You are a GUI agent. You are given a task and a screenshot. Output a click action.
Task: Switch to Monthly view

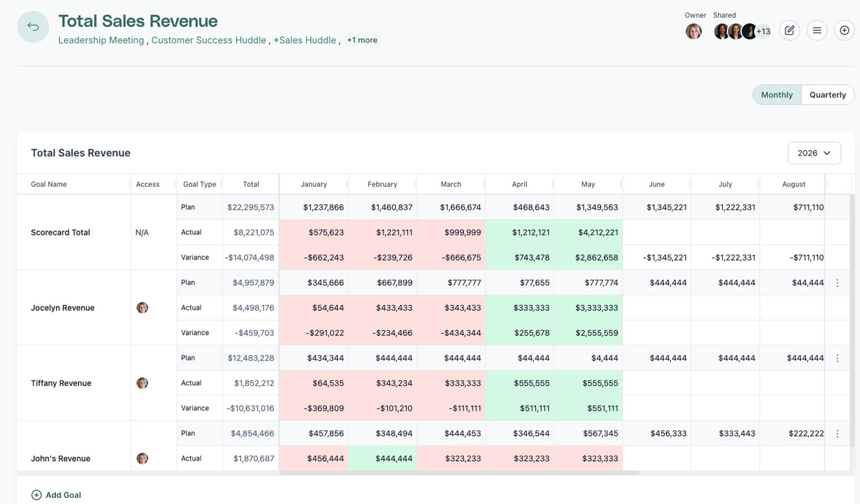pyautogui.click(x=777, y=95)
